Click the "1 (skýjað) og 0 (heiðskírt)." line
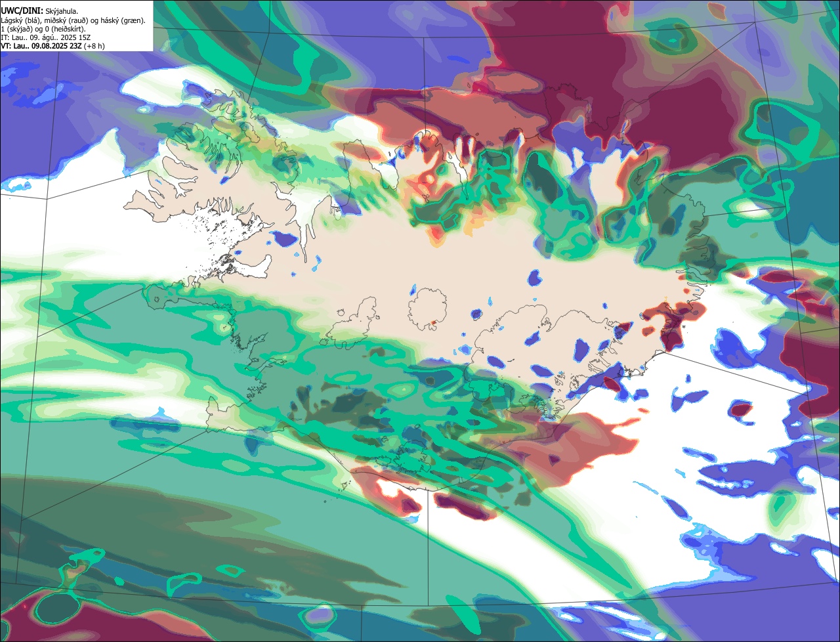The width and height of the screenshot is (840, 642). [x=43, y=29]
